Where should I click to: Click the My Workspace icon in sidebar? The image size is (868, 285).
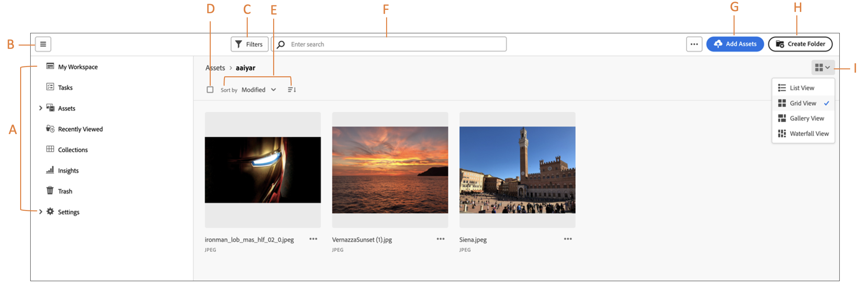pyautogui.click(x=50, y=66)
